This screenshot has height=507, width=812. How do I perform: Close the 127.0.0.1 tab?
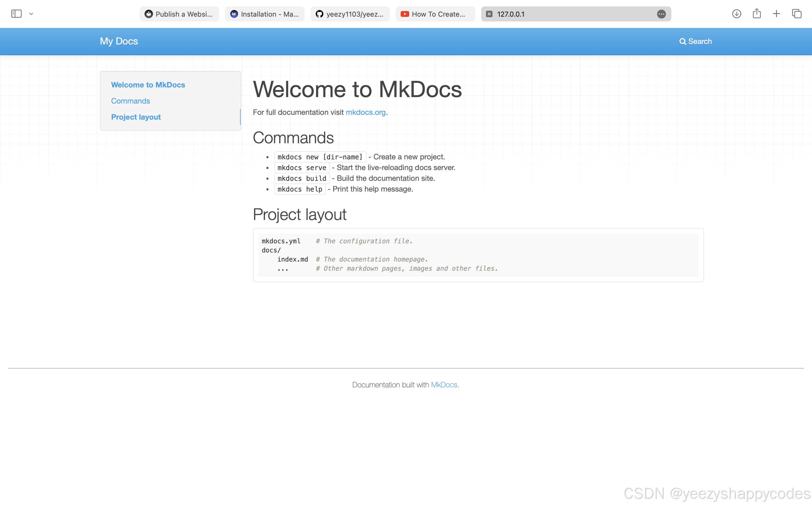(489, 14)
